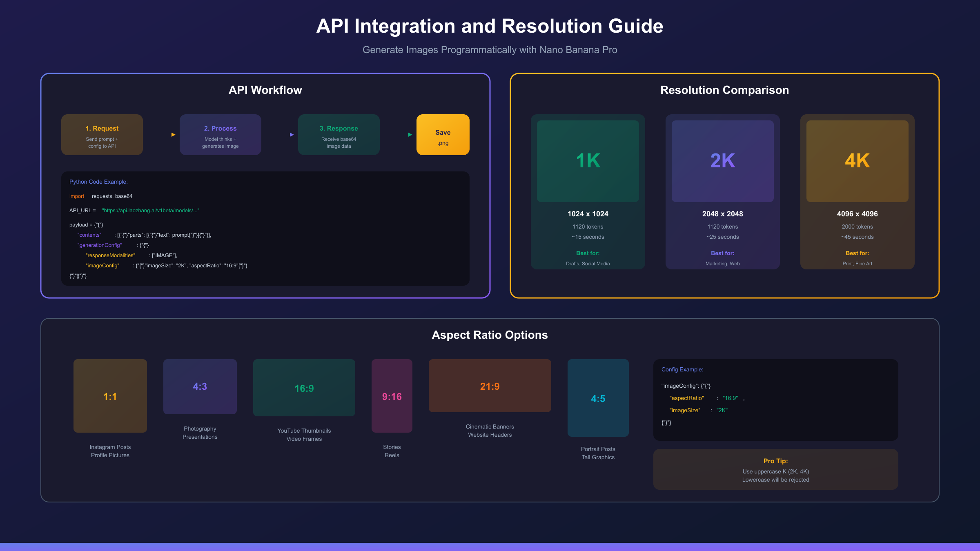This screenshot has height=551, width=980.
Task: Select the '1. Request' workflow step
Action: 102,135
